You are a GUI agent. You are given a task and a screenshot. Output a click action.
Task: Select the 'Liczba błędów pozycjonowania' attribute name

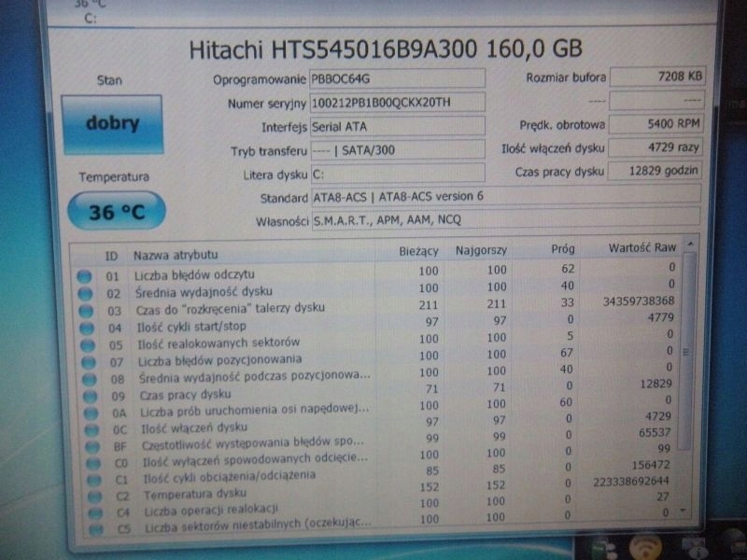(x=220, y=360)
